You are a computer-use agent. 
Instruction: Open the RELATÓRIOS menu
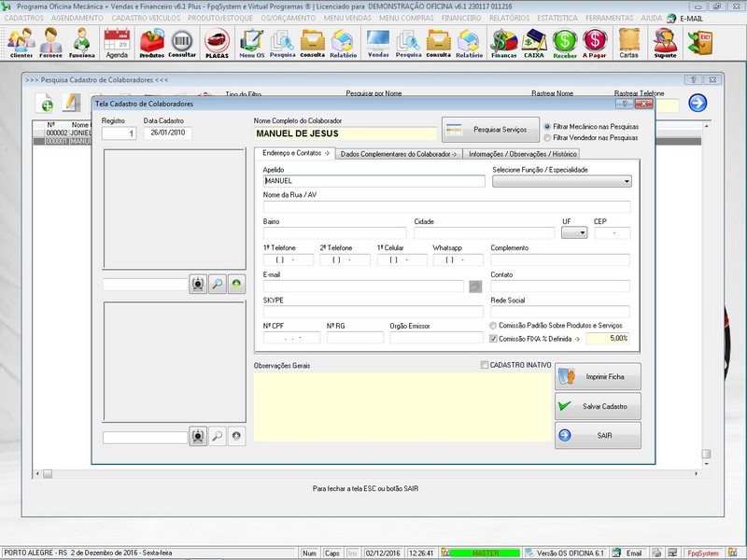(x=509, y=18)
